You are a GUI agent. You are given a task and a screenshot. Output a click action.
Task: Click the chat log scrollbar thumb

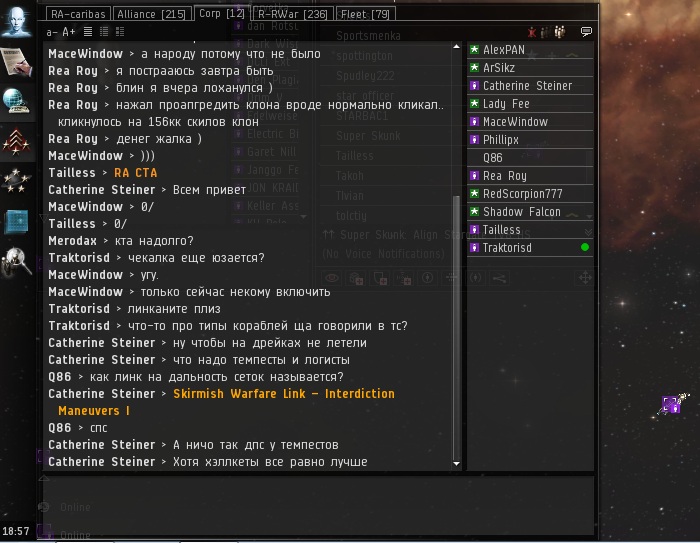(x=456, y=329)
